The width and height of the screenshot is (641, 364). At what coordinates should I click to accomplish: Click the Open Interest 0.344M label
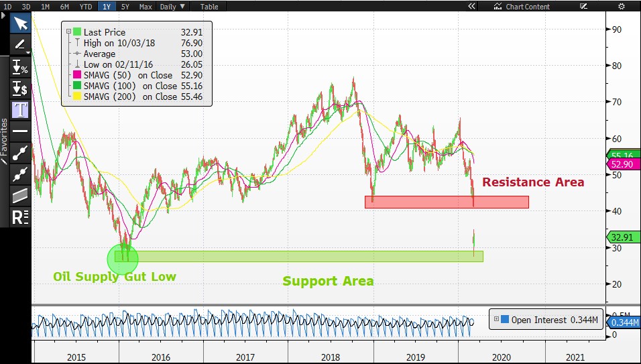click(555, 320)
